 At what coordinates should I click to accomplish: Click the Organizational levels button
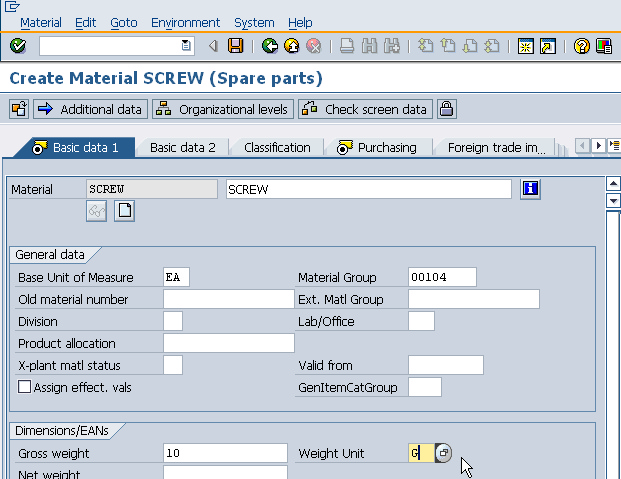click(x=223, y=109)
